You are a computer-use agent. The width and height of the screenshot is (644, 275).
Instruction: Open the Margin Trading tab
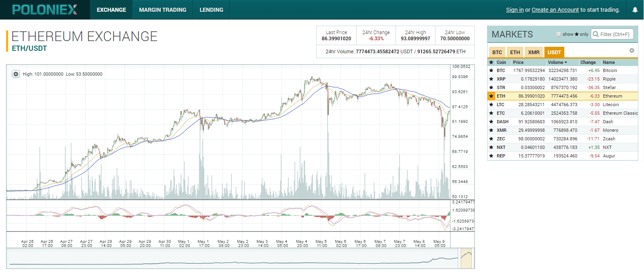tap(163, 10)
